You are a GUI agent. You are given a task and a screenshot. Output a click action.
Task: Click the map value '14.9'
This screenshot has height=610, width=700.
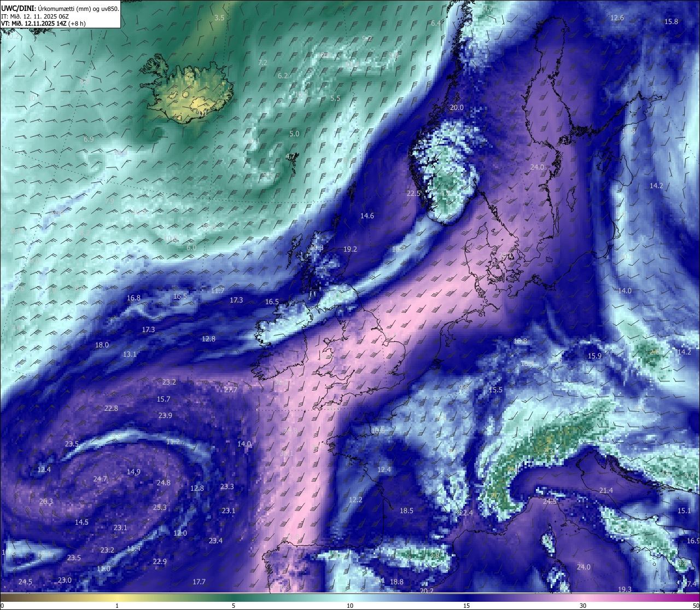133,472
